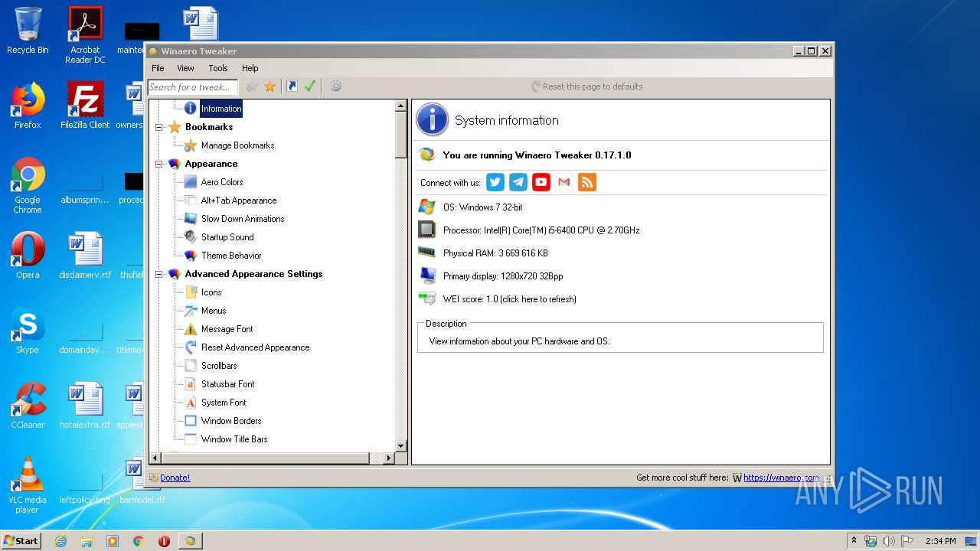This screenshot has width=980, height=551.
Task: Click tree horizontal scroll-left arrow
Action: tap(155, 458)
